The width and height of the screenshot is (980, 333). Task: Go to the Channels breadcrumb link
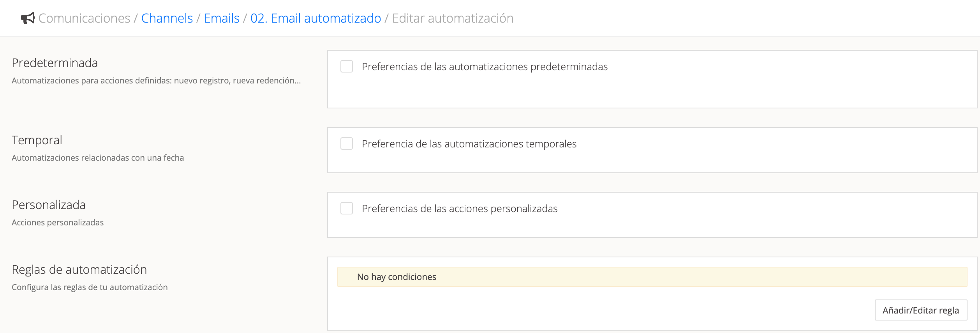tap(167, 18)
